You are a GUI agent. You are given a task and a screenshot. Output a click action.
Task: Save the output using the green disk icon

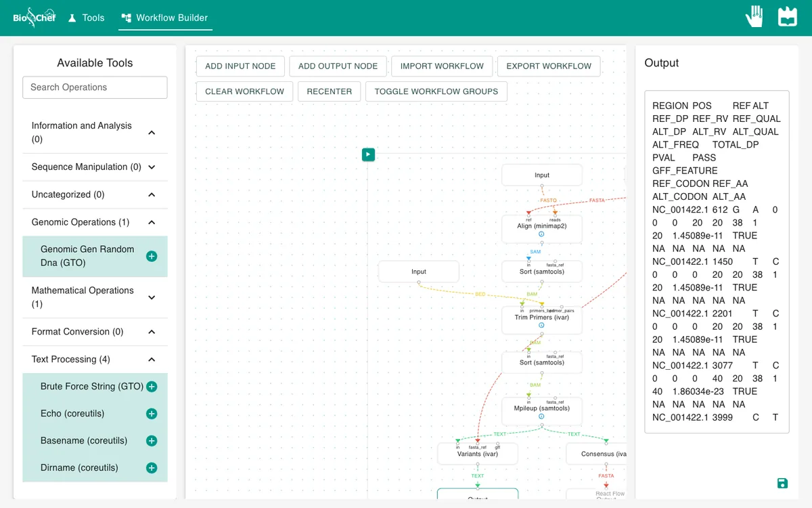782,483
